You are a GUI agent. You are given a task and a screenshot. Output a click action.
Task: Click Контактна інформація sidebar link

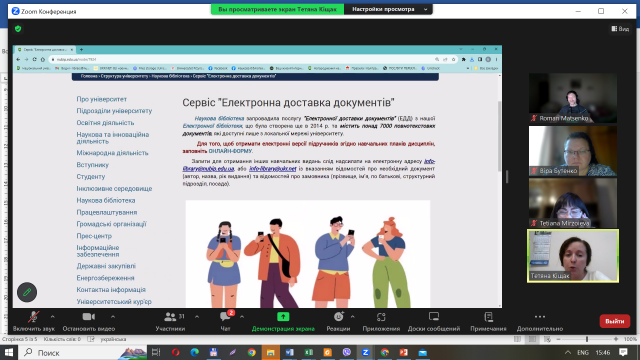click(111, 290)
